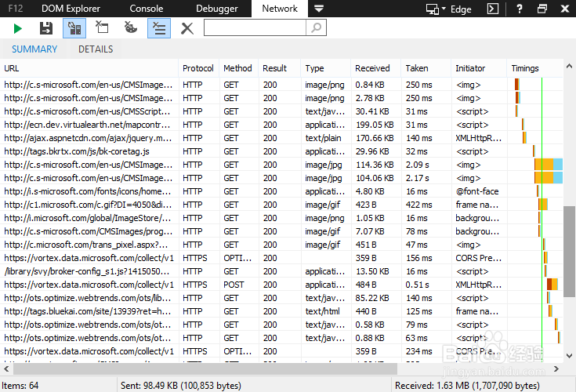The width and height of the screenshot is (576, 392).
Task: Sort by the Protocol column header
Action: pos(198,68)
